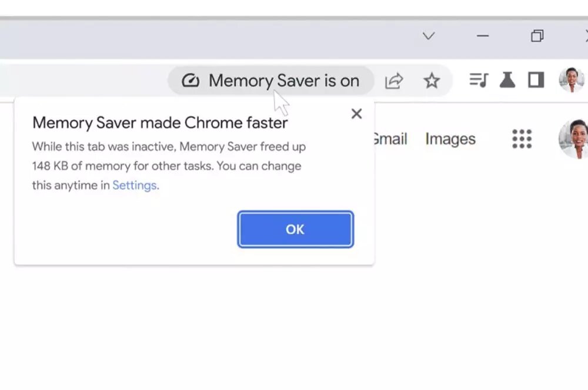
Task: Click the "Memory Saver is on" label text
Action: pyautogui.click(x=284, y=80)
